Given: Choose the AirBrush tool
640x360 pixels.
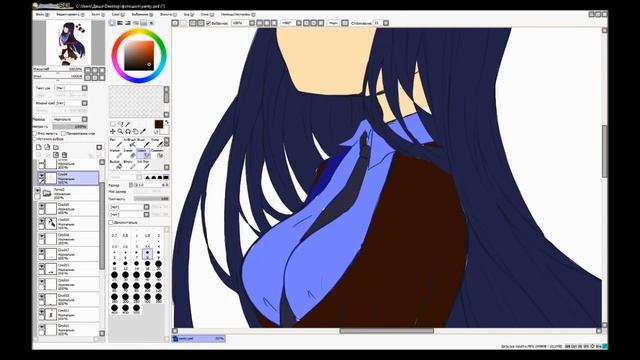Looking at the screenshot, I should pyautogui.click(x=130, y=143).
